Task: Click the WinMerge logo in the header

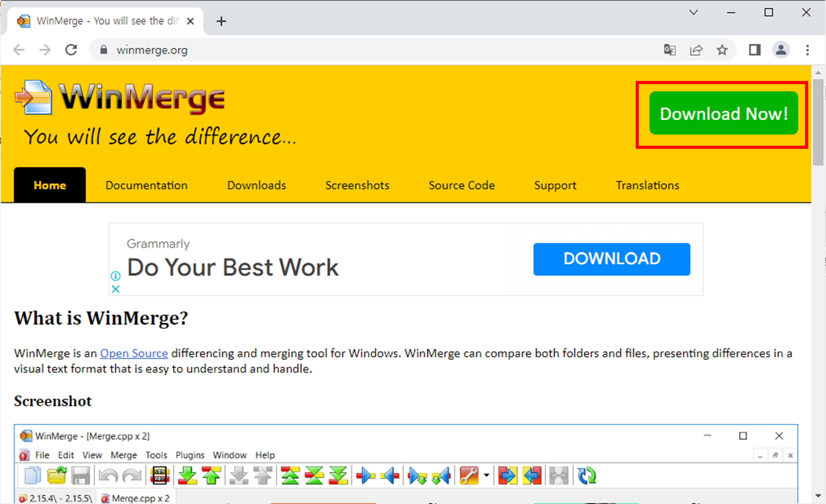Action: 120,98
